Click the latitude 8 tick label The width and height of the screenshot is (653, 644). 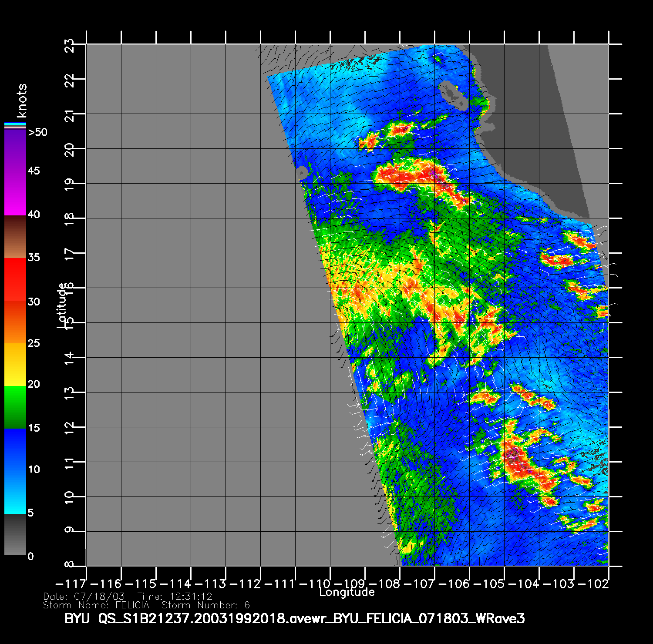(69, 565)
